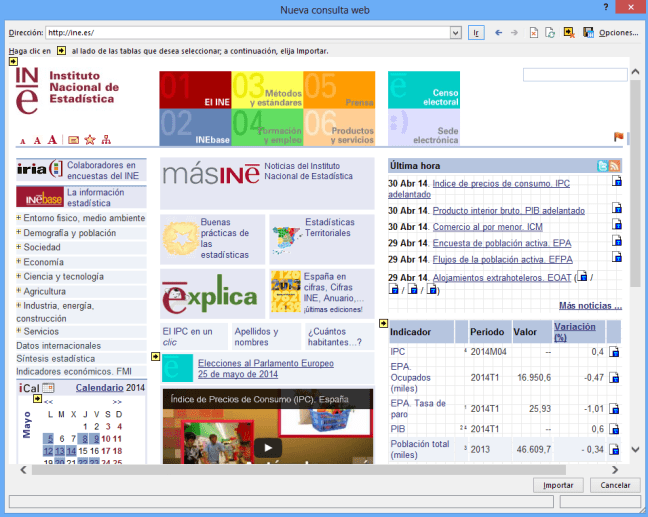Expand Entorno físico, medio ambiente

(x=19, y=217)
